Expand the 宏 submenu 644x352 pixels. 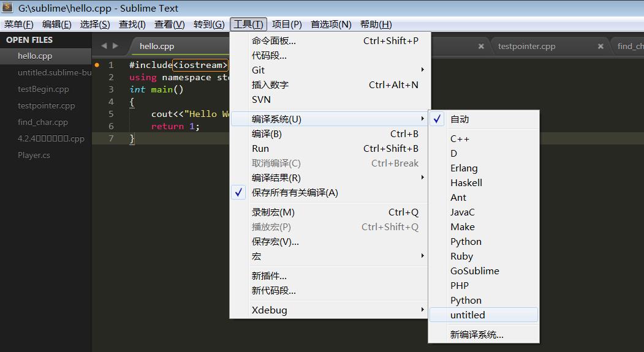click(330, 257)
